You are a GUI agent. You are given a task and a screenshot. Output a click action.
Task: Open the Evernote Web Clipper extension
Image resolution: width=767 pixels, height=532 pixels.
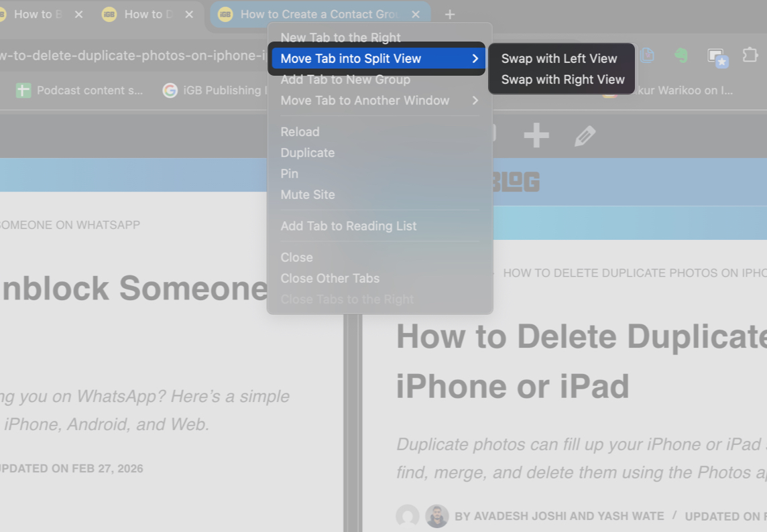[x=681, y=56]
